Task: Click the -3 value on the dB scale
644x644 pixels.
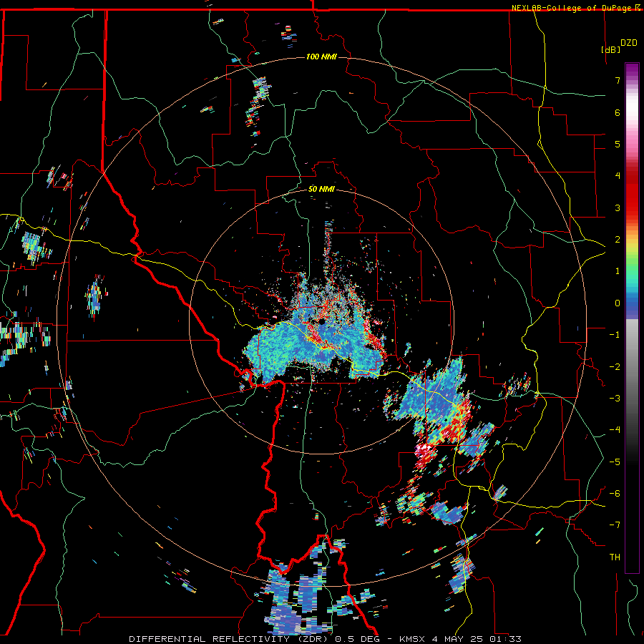Action: pyautogui.click(x=615, y=399)
